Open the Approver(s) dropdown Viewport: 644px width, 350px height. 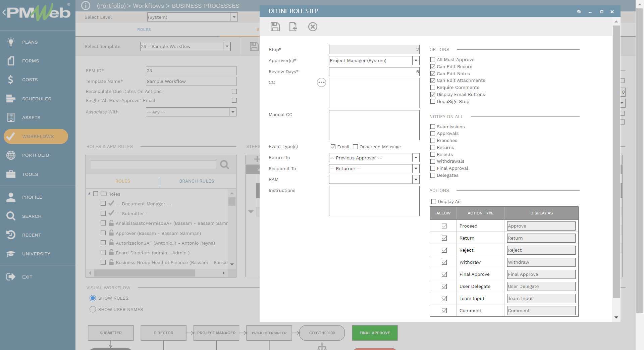416,61
